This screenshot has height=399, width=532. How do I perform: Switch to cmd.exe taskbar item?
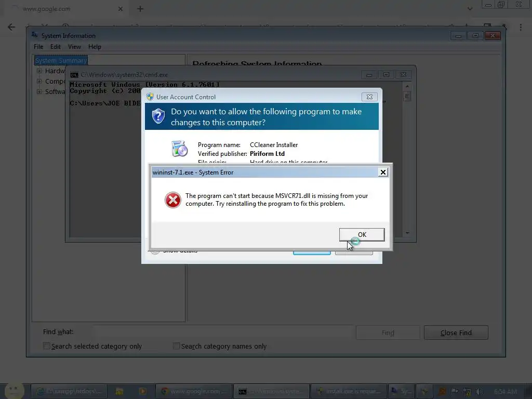click(x=271, y=391)
